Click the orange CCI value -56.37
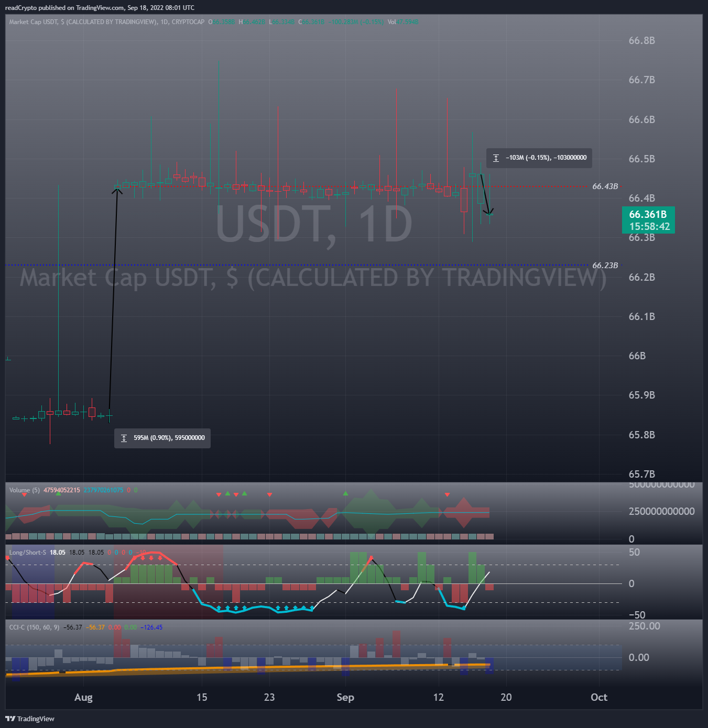Screen dimensions: 708x728 [95, 627]
